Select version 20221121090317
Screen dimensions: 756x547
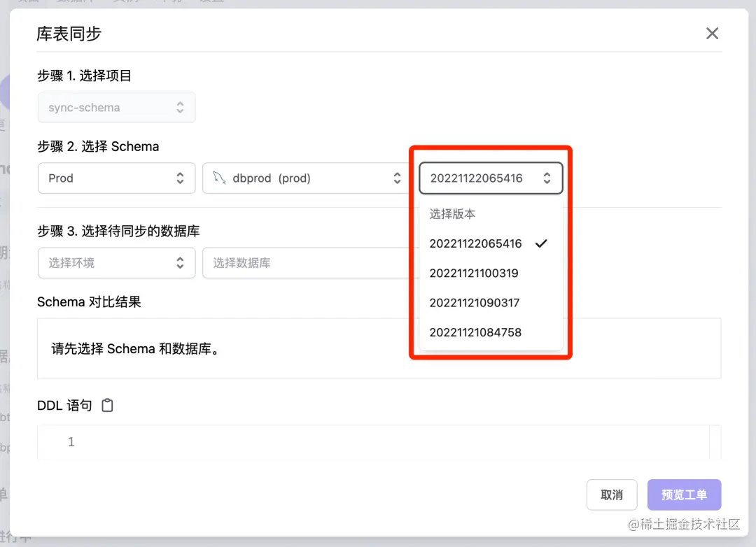[491, 303]
